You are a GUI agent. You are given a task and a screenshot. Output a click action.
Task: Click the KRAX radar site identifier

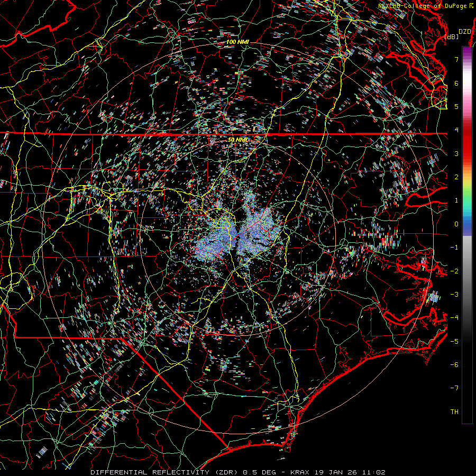tap(300, 472)
